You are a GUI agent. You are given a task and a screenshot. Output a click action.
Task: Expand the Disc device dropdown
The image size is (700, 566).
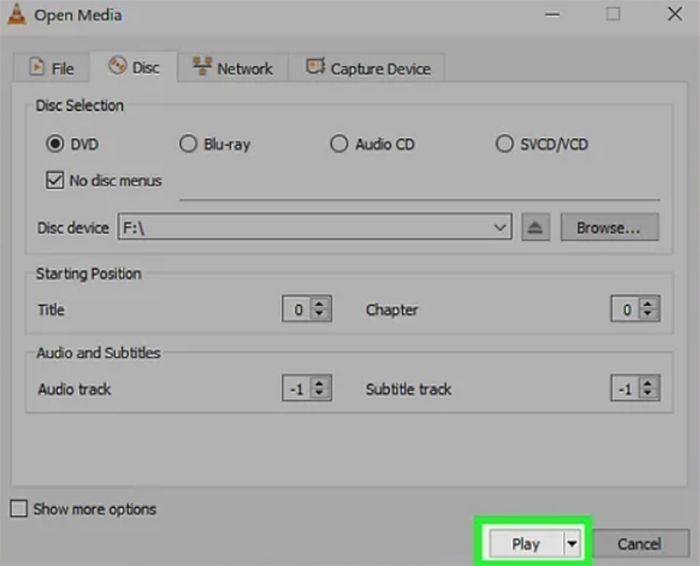pyautogui.click(x=500, y=228)
